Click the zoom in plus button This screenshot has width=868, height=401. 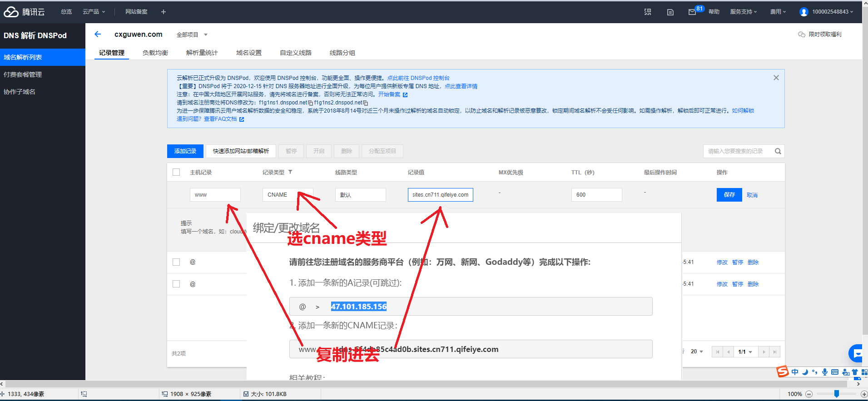[864, 394]
